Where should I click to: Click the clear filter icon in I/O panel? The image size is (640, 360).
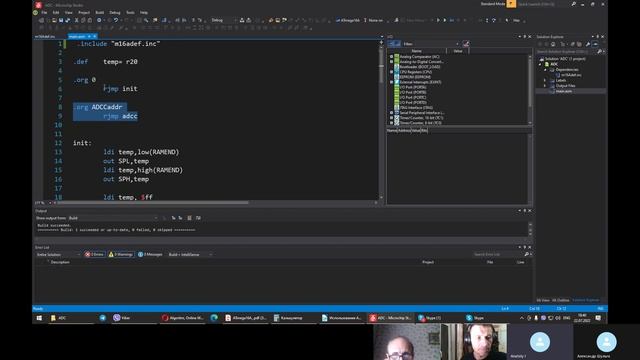click(466, 44)
